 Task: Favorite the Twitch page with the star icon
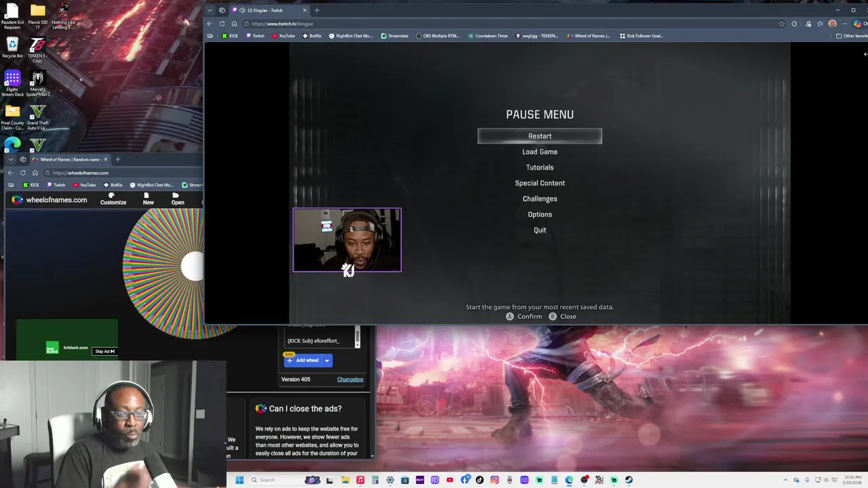pos(782,24)
